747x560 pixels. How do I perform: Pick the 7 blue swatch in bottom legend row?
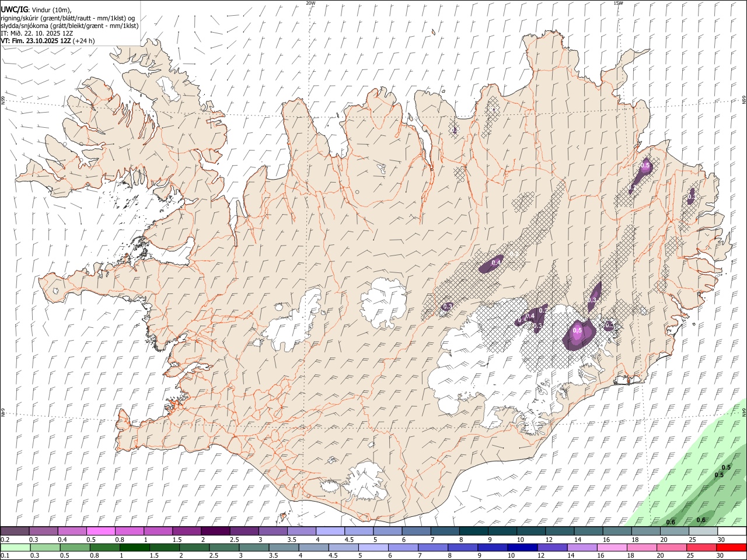click(x=432, y=548)
